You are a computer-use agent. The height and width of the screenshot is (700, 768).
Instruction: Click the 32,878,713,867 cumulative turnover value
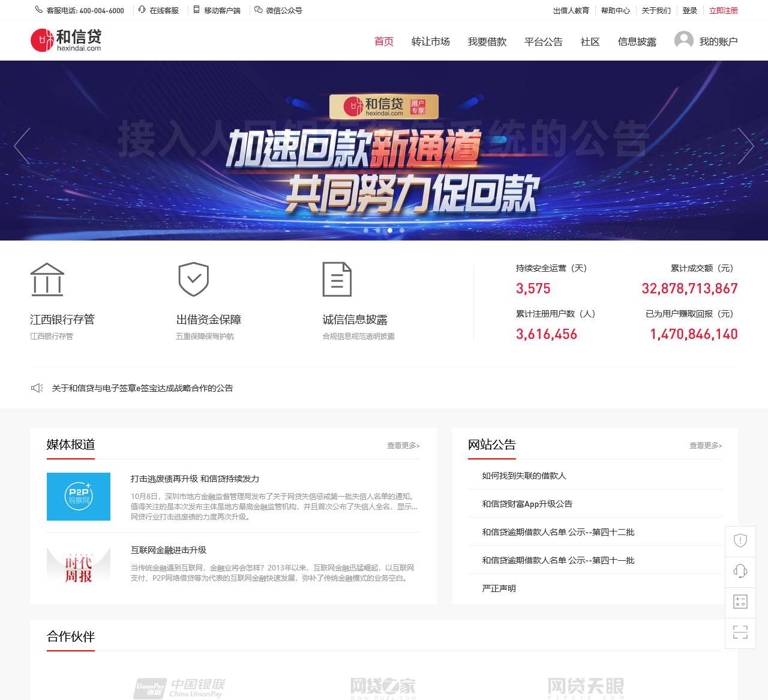click(x=690, y=289)
